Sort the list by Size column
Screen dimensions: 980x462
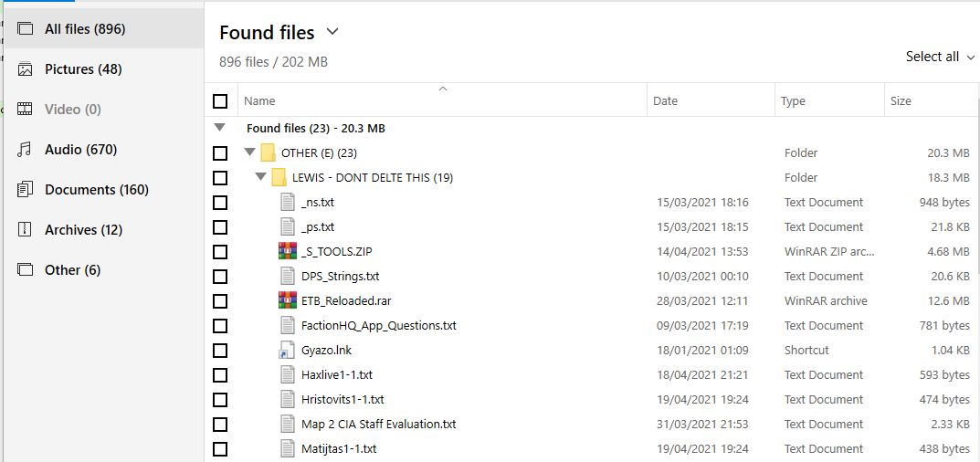tap(901, 101)
